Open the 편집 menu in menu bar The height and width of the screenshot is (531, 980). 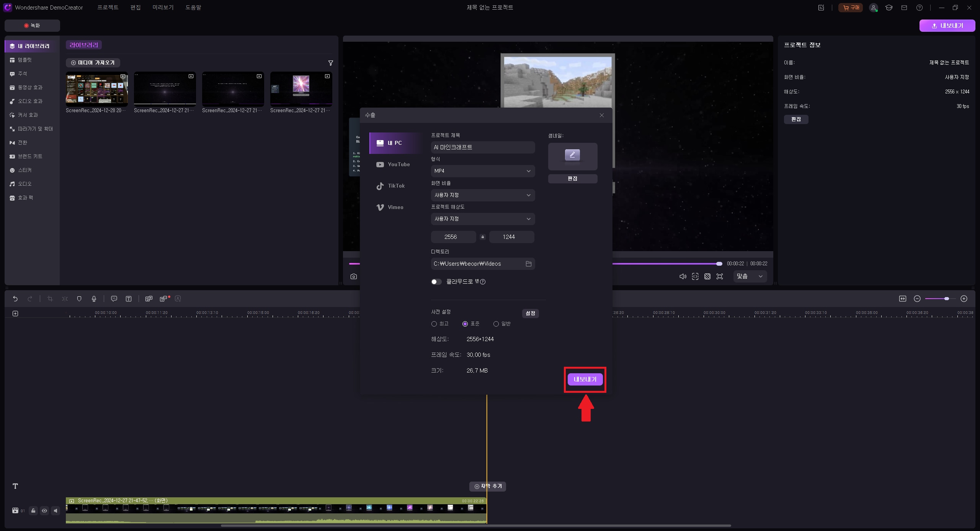click(136, 8)
